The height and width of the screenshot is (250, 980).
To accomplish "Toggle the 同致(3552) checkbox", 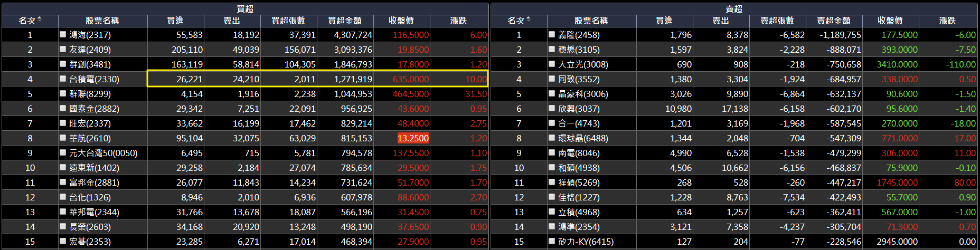I will pyautogui.click(x=552, y=79).
